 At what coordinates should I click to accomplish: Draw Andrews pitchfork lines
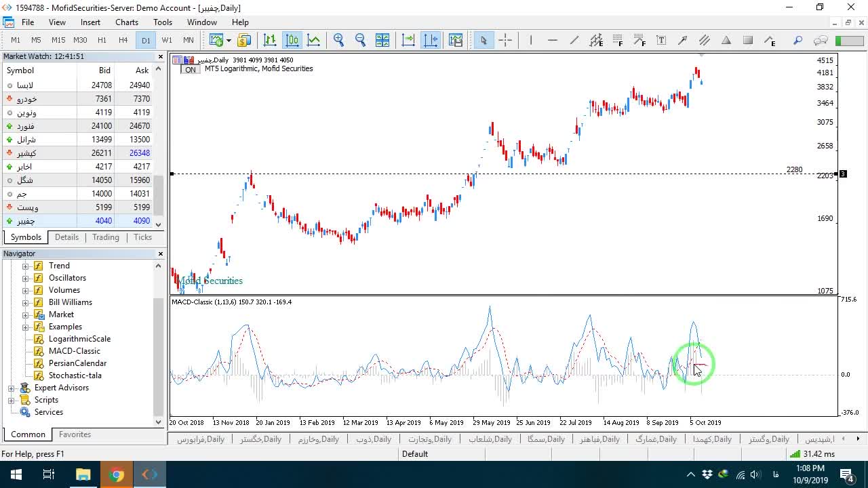(x=705, y=40)
